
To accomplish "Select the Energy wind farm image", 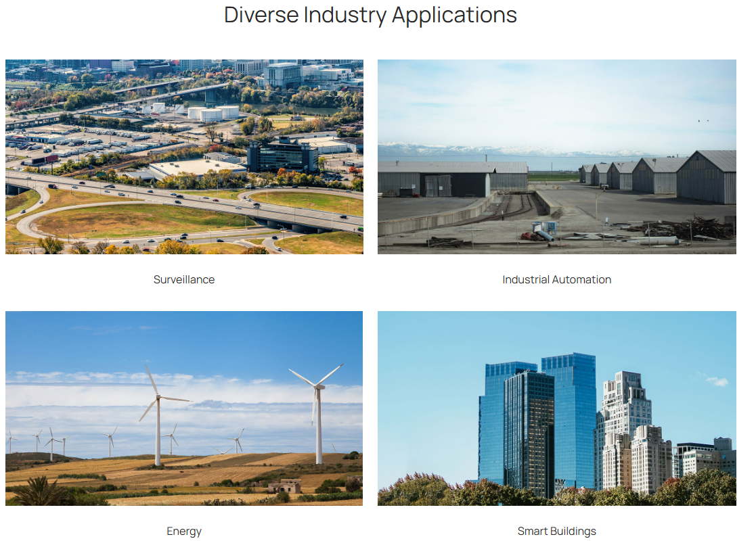I will click(184, 408).
